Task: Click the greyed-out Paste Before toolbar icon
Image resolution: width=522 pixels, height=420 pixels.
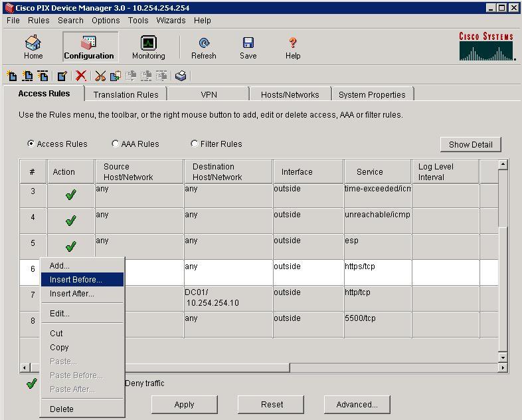Action: pos(146,76)
